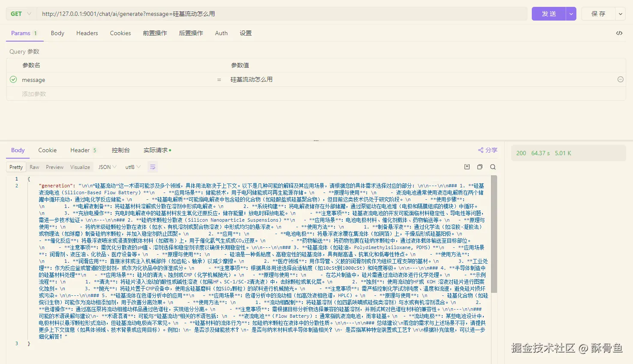Viewport: 633px width, 364px height.
Task: Open the code generation </> icon
Action: 619,33
